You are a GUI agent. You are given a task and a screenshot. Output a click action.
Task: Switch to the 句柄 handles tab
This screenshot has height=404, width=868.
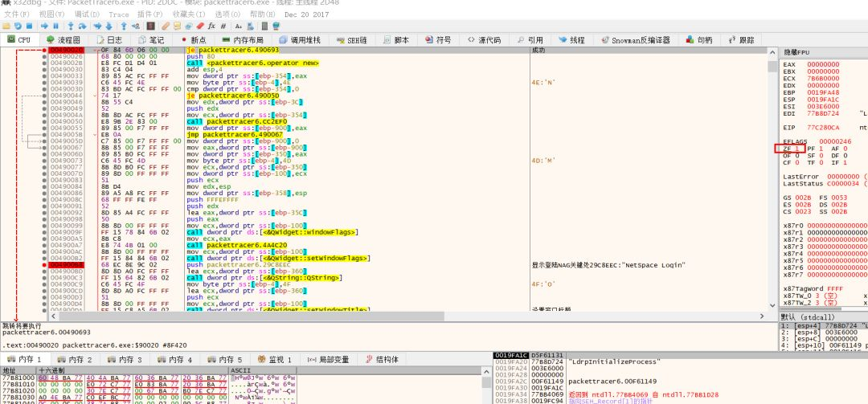point(699,40)
